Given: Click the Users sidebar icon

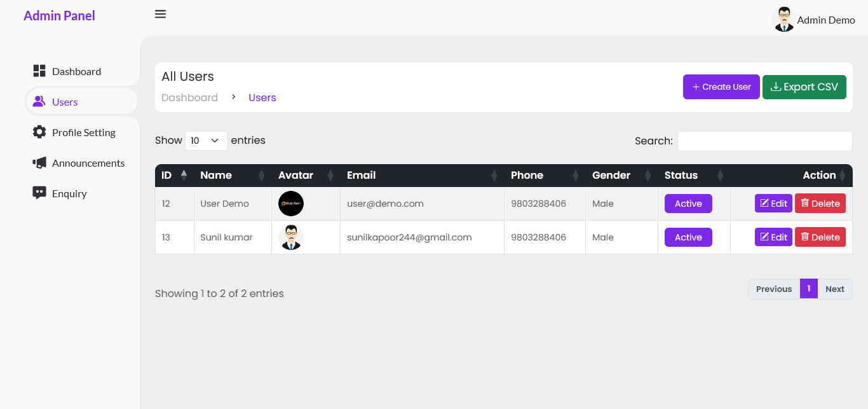Looking at the screenshot, I should point(39,102).
